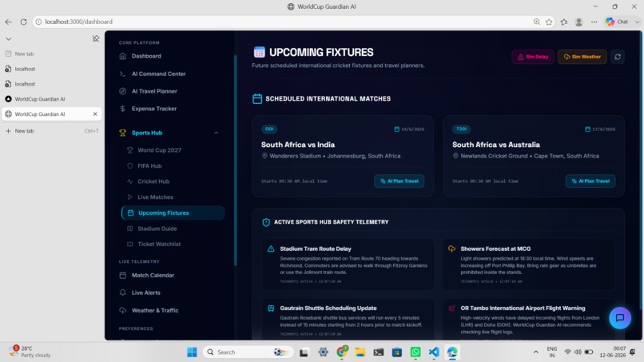Click the Sim Delay button
This screenshot has width=644, height=362.
click(533, 57)
